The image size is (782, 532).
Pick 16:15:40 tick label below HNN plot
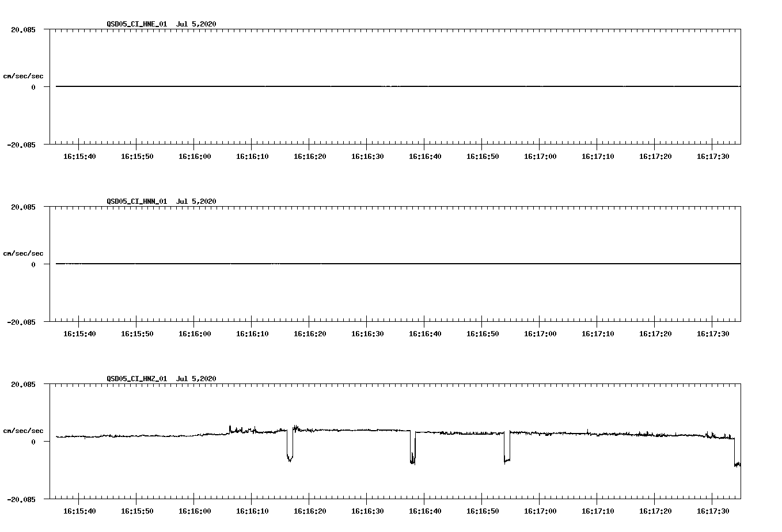[x=79, y=334]
